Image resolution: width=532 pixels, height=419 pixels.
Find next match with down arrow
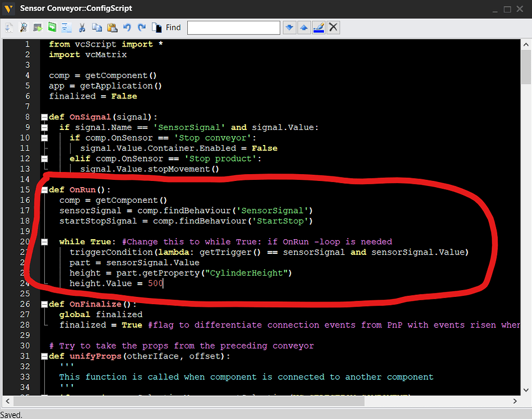[289, 27]
